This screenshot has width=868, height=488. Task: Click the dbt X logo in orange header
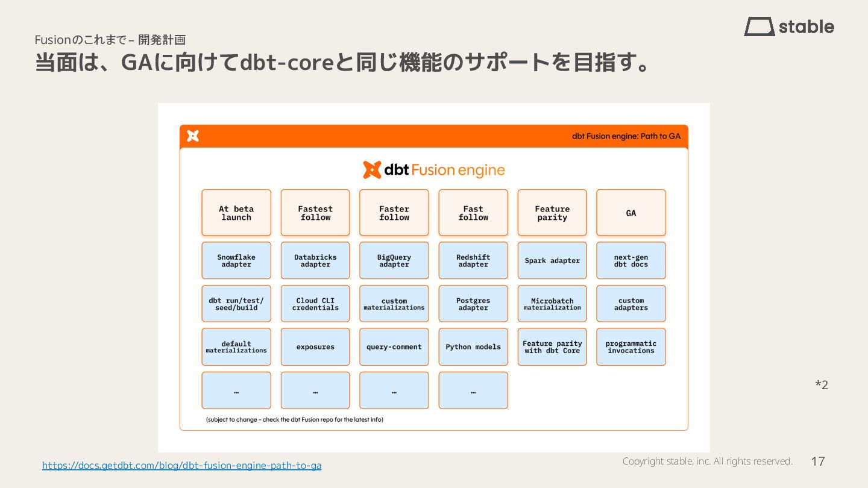(193, 136)
